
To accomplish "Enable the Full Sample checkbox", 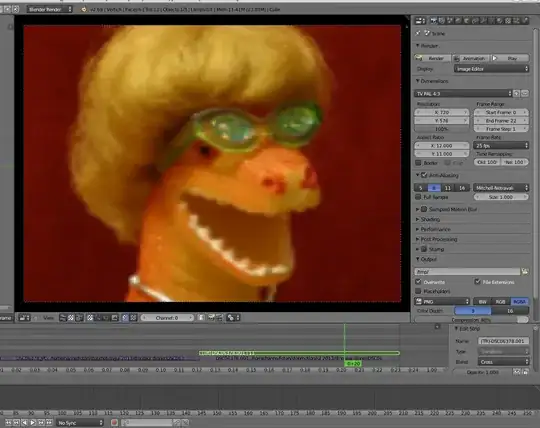I will 418,197.
